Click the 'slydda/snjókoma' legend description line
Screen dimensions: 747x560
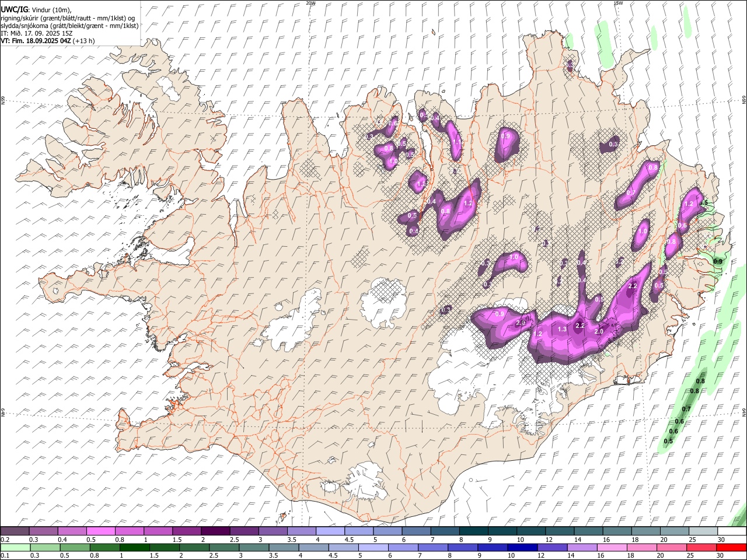click(x=69, y=26)
